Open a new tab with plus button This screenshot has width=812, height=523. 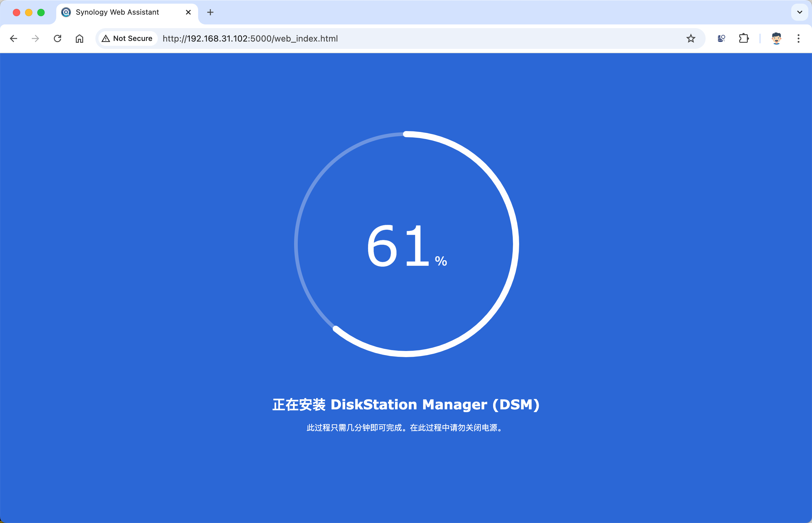click(210, 12)
